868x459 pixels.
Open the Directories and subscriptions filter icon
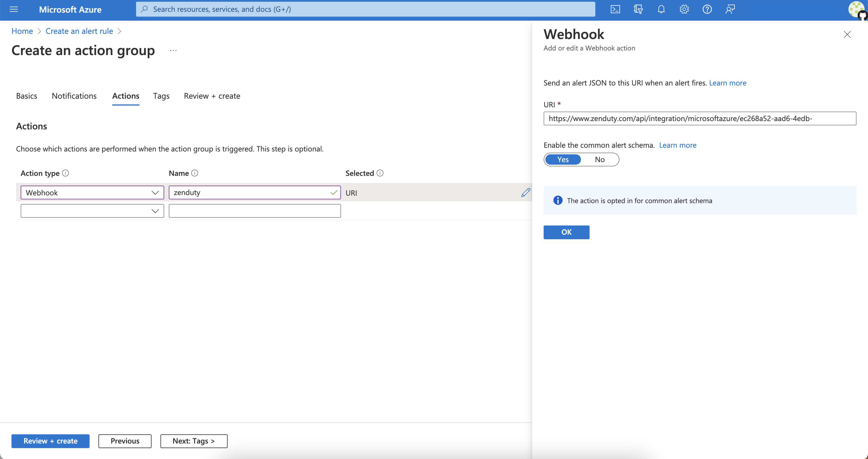tap(638, 9)
